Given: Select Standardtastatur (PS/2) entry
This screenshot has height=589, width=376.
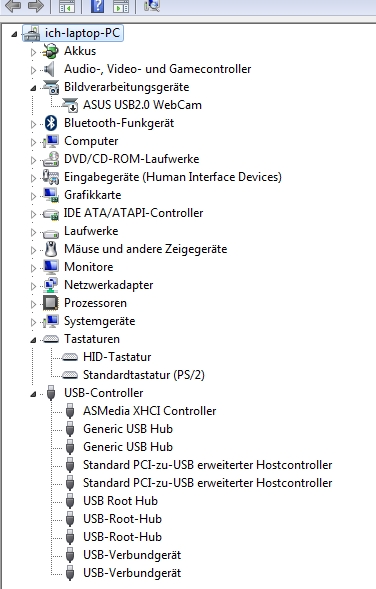Looking at the screenshot, I should click(x=143, y=375).
